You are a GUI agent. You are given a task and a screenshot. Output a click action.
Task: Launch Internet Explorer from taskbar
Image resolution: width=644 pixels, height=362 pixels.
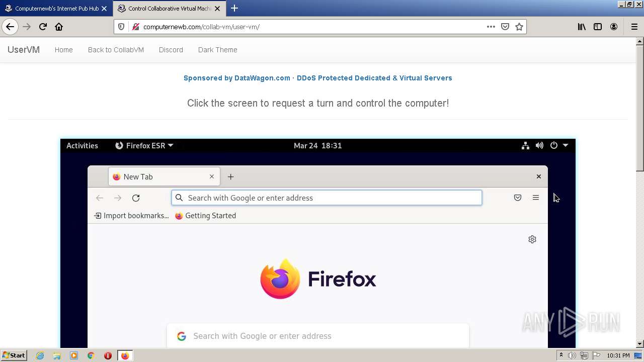point(40,355)
